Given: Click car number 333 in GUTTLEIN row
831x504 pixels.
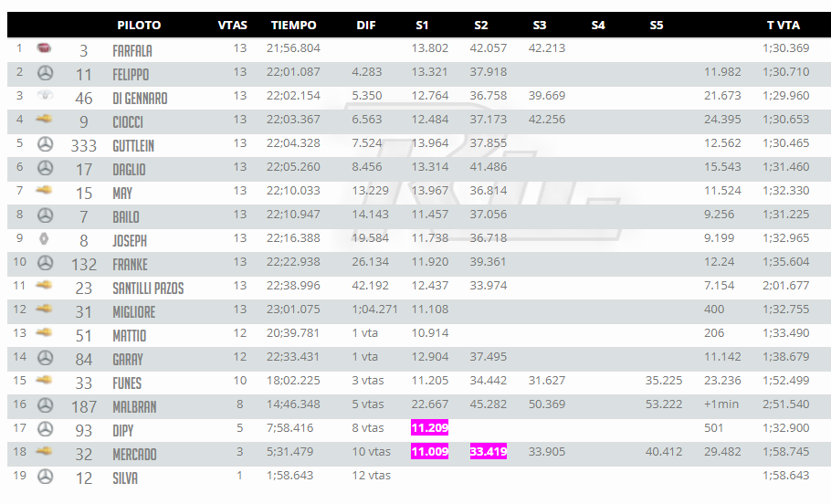Looking at the screenshot, I should 84,146.
